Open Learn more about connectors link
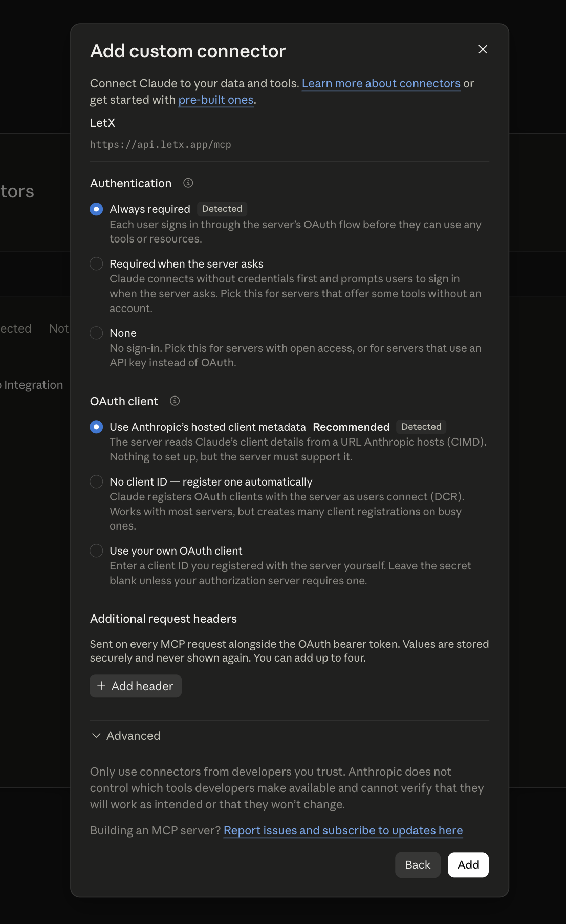The height and width of the screenshot is (924, 566). [381, 83]
